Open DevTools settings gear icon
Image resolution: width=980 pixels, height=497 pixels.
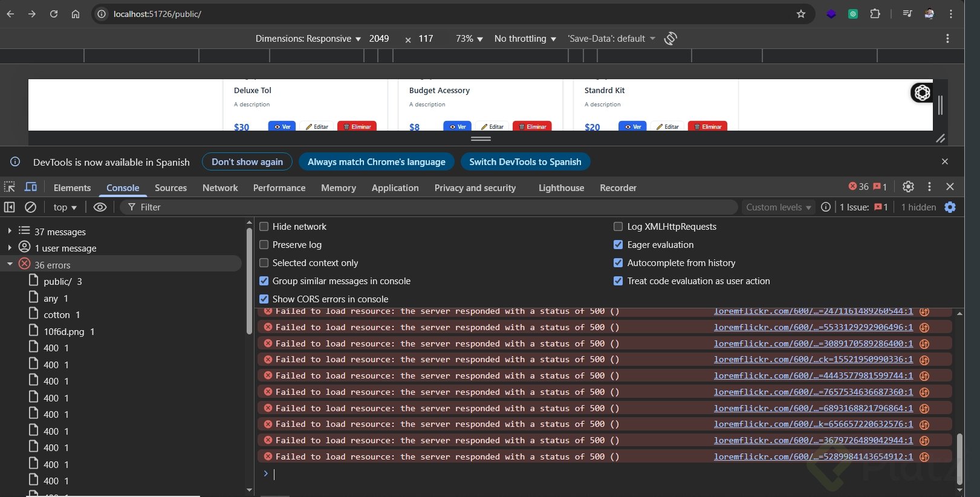[x=908, y=187]
